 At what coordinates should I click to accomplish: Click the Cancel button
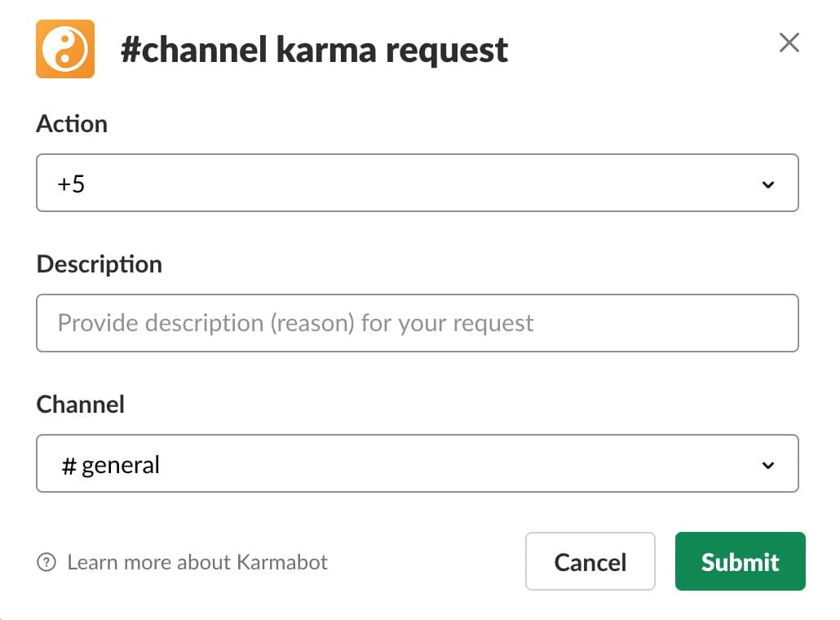[x=590, y=561]
